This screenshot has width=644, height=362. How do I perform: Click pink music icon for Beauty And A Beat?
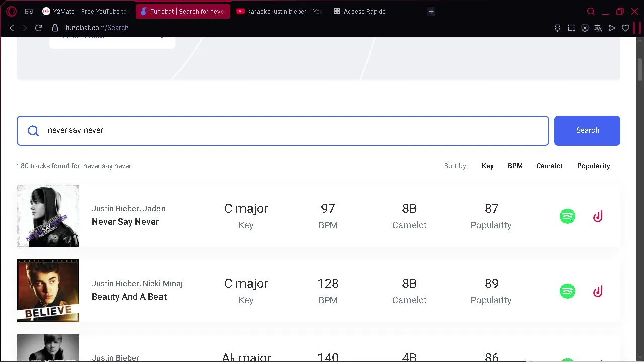[x=598, y=291]
